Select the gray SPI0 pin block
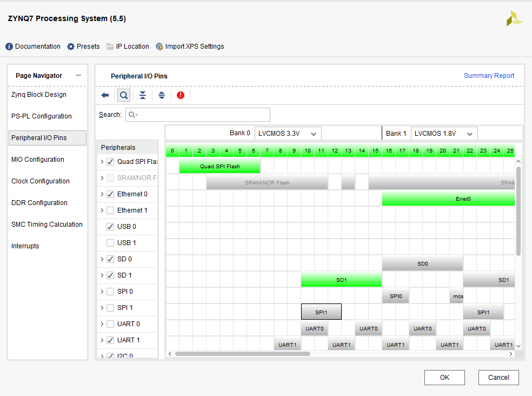The width and height of the screenshot is (532, 396). point(396,296)
